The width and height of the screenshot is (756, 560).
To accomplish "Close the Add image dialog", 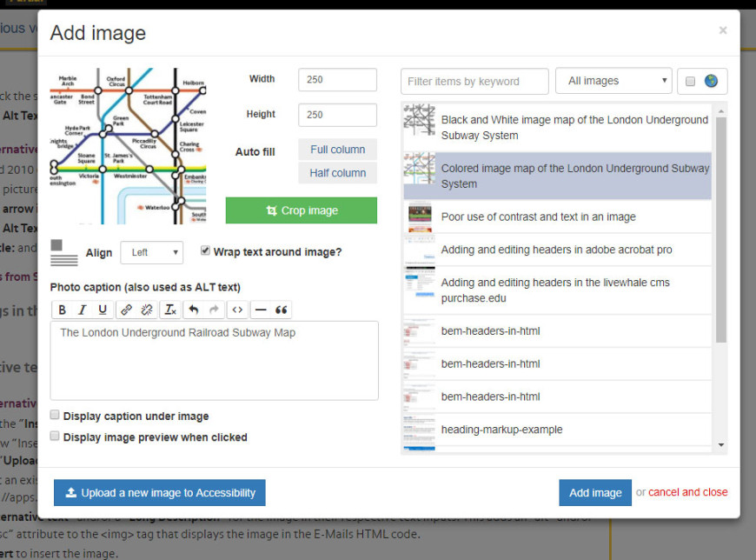I will pos(723,30).
